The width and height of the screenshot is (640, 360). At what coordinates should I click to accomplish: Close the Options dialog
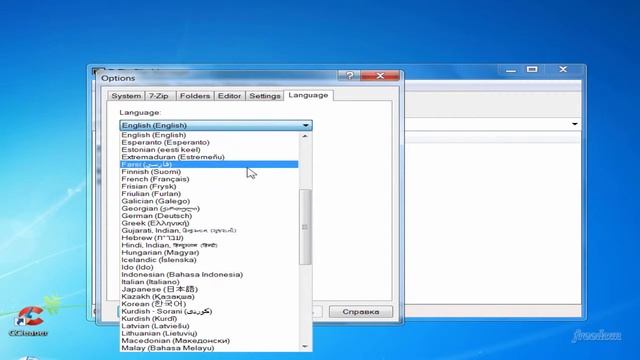tap(380, 76)
